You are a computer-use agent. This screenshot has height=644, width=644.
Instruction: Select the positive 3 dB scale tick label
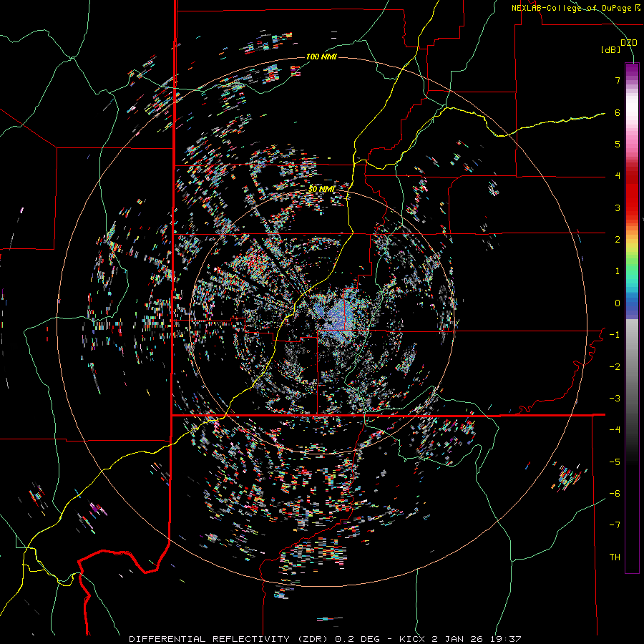pyautogui.click(x=618, y=208)
